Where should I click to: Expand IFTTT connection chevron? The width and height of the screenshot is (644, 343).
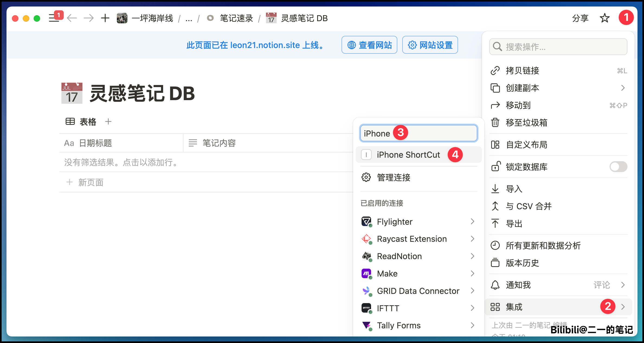pos(472,308)
